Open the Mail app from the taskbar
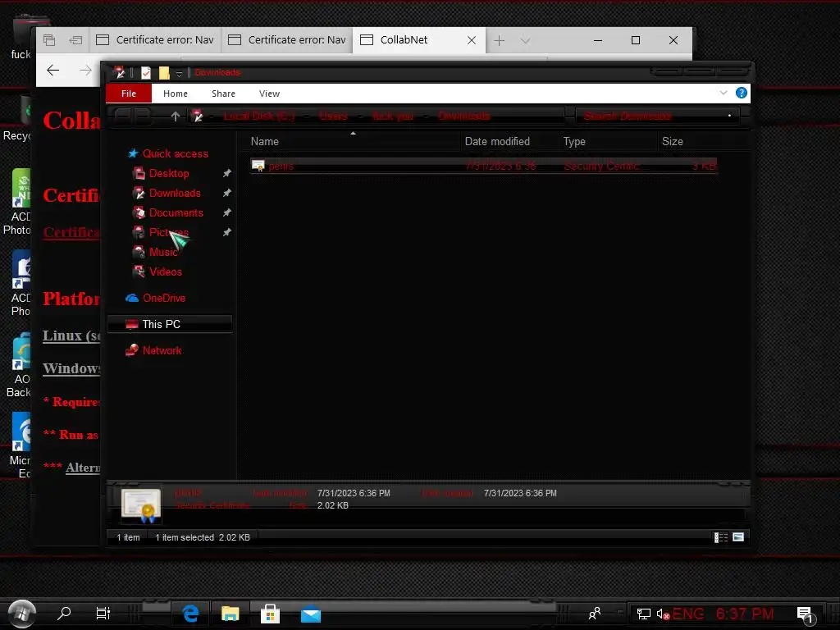This screenshot has height=630, width=840. [x=311, y=614]
